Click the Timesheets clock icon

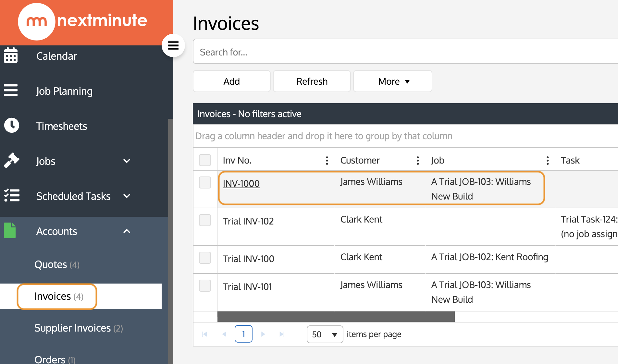tap(11, 126)
